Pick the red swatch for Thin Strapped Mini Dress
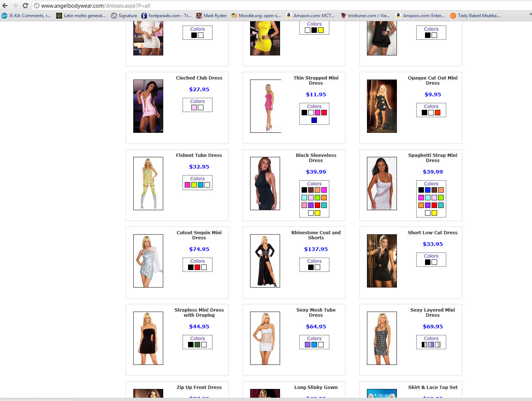 click(324, 113)
